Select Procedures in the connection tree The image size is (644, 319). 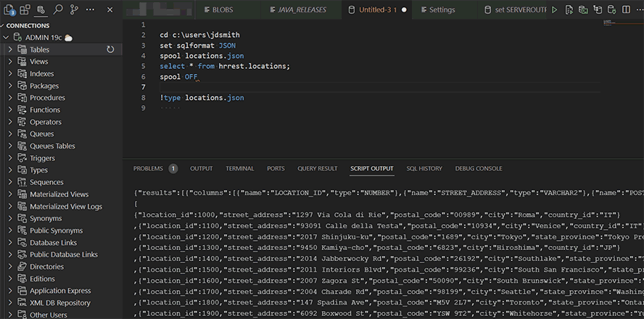coord(47,98)
